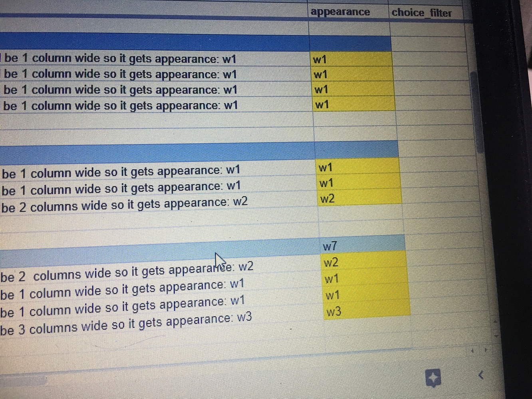Select the choice_filter column header

click(x=421, y=12)
